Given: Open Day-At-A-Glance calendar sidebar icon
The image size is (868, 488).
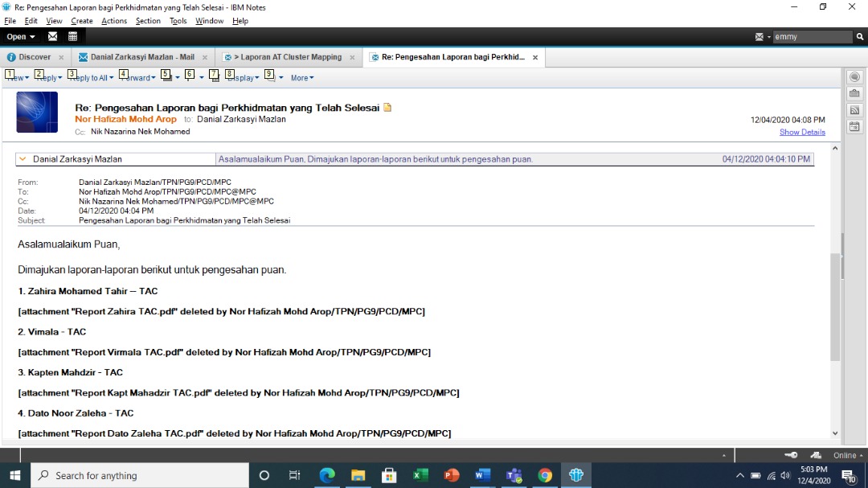Looking at the screenshot, I should (x=854, y=126).
